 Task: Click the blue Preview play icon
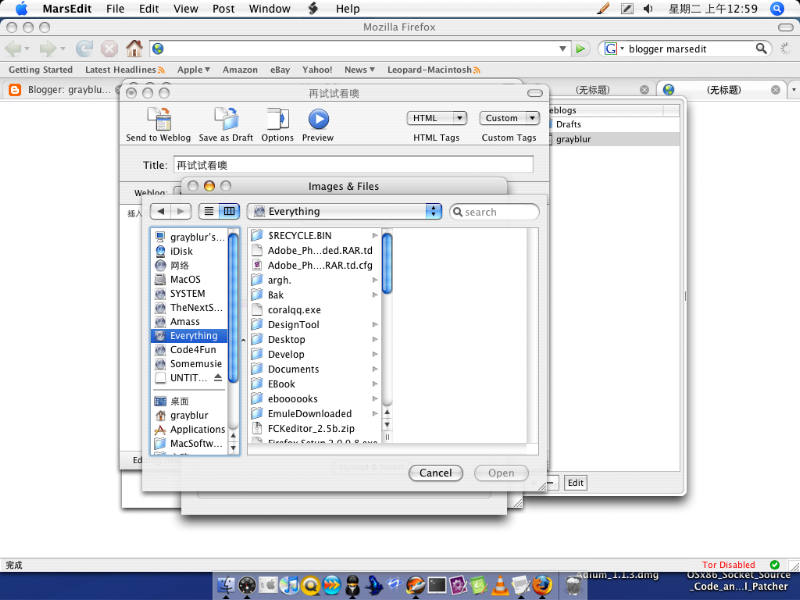[318, 119]
